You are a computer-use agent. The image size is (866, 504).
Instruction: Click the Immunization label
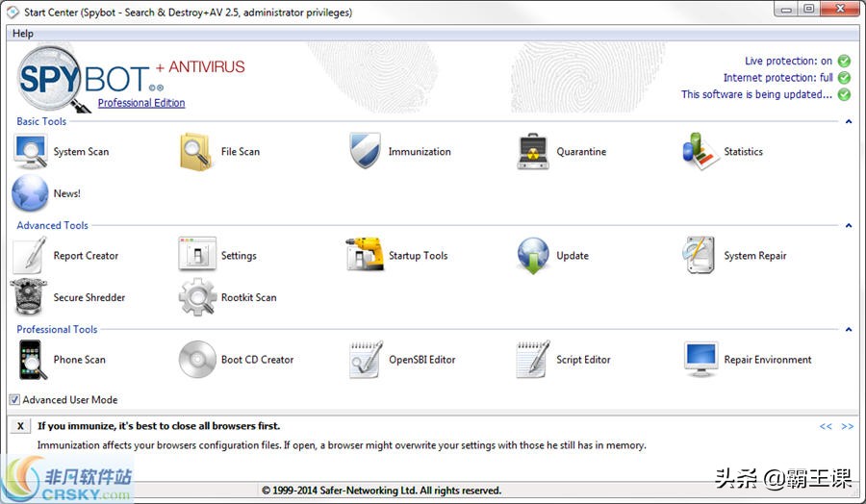(x=420, y=152)
